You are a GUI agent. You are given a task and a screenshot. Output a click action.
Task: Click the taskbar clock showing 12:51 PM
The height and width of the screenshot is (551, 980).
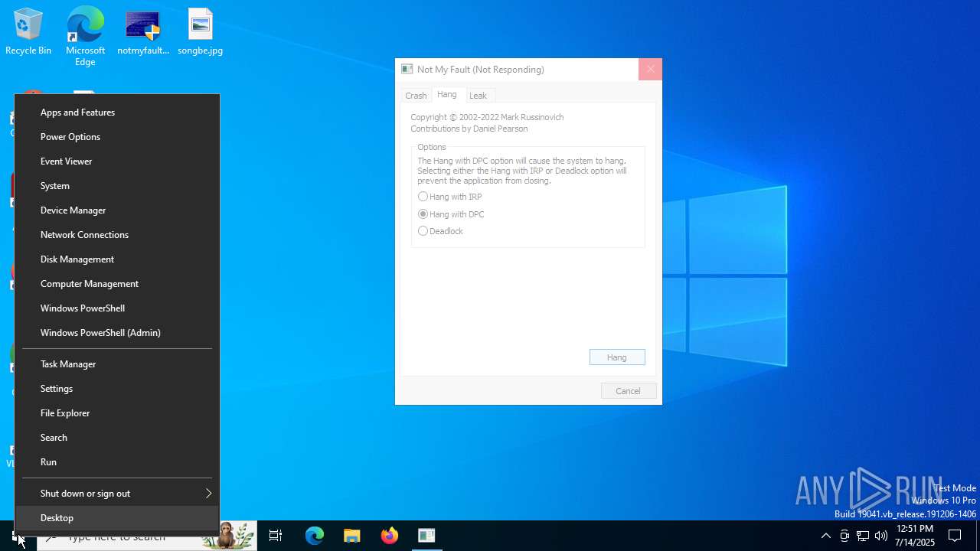coord(915,536)
